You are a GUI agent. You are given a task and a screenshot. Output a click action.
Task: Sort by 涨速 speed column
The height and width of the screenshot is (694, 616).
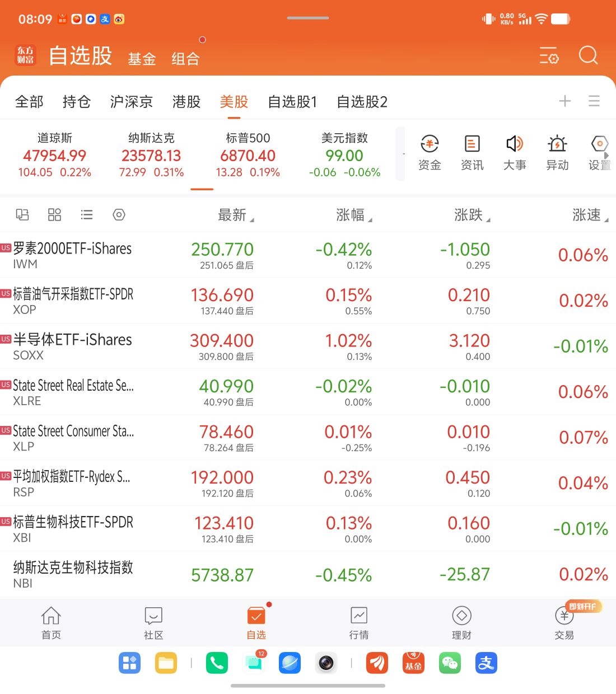coord(590,215)
